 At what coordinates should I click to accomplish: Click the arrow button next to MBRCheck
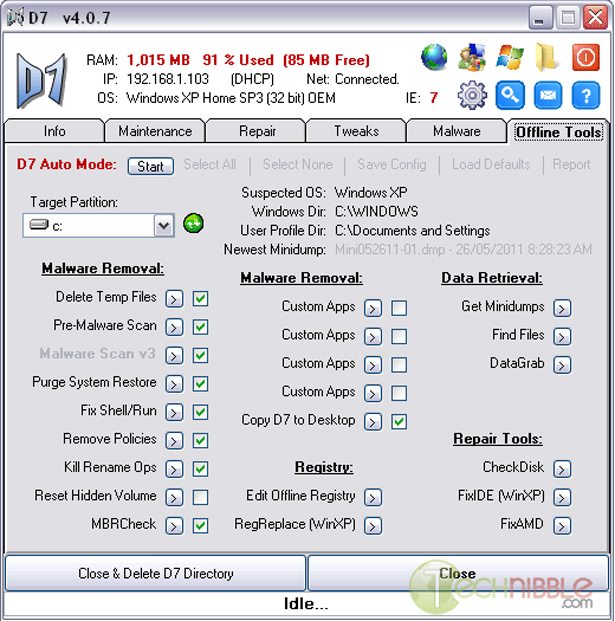tap(174, 525)
